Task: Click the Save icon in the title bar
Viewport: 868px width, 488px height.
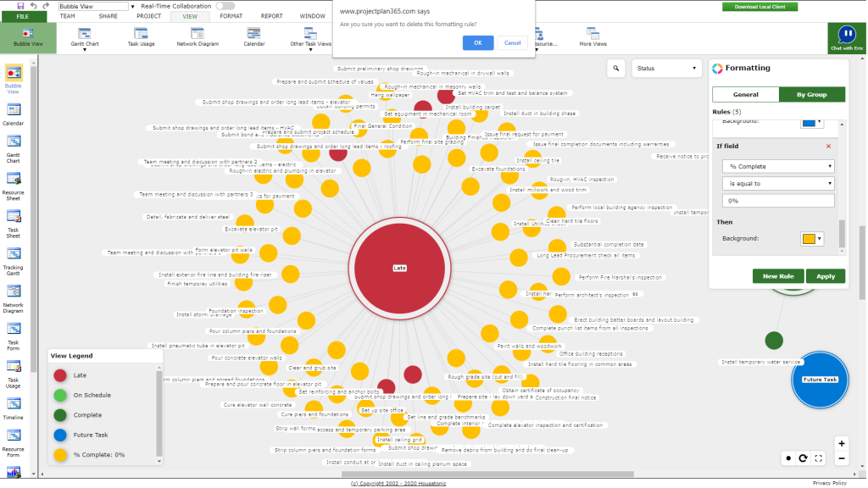Action: [x=20, y=6]
